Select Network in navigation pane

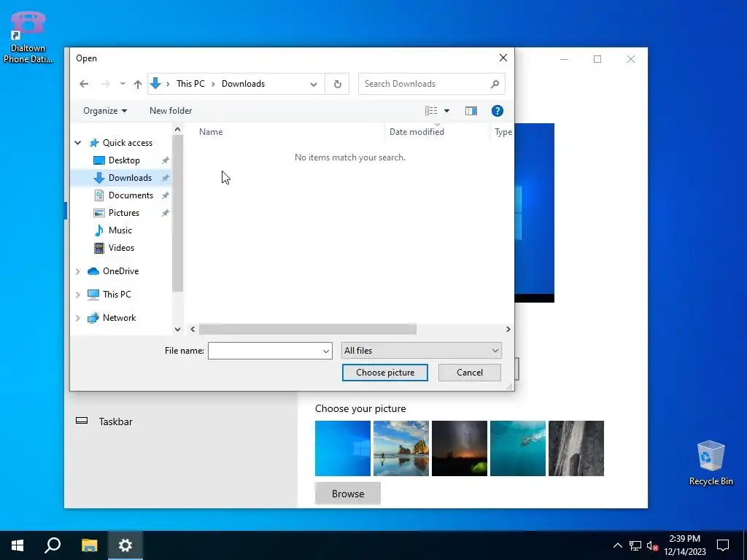119,318
